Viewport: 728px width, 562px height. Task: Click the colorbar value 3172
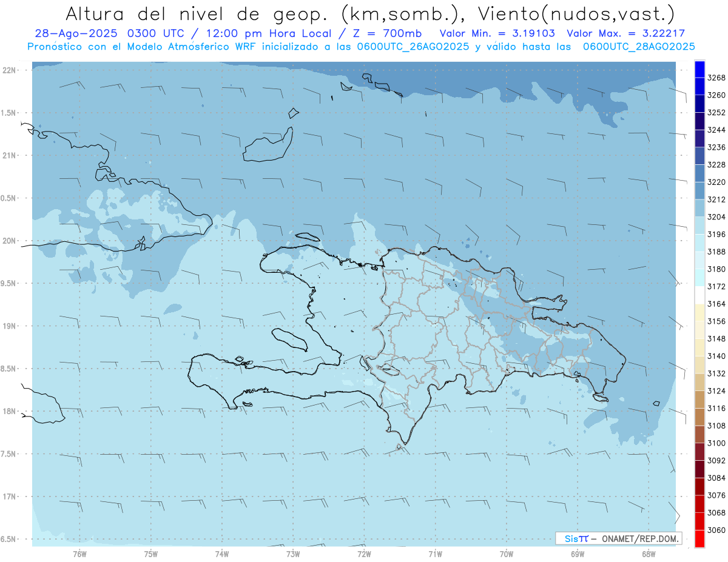(716, 286)
